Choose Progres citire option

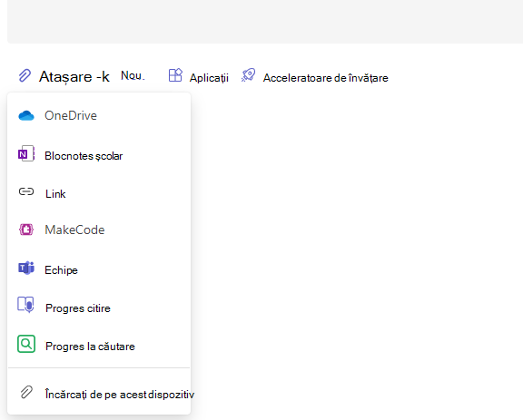pyautogui.click(x=99, y=308)
